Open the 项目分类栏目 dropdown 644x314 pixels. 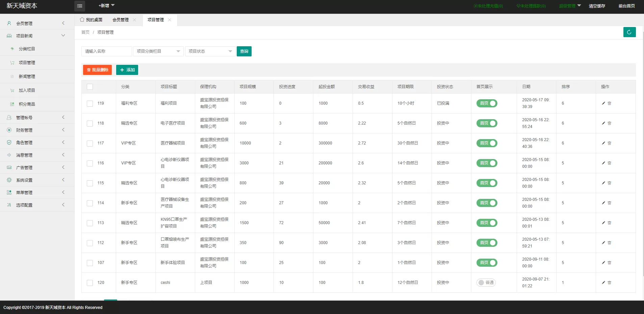pyautogui.click(x=158, y=51)
